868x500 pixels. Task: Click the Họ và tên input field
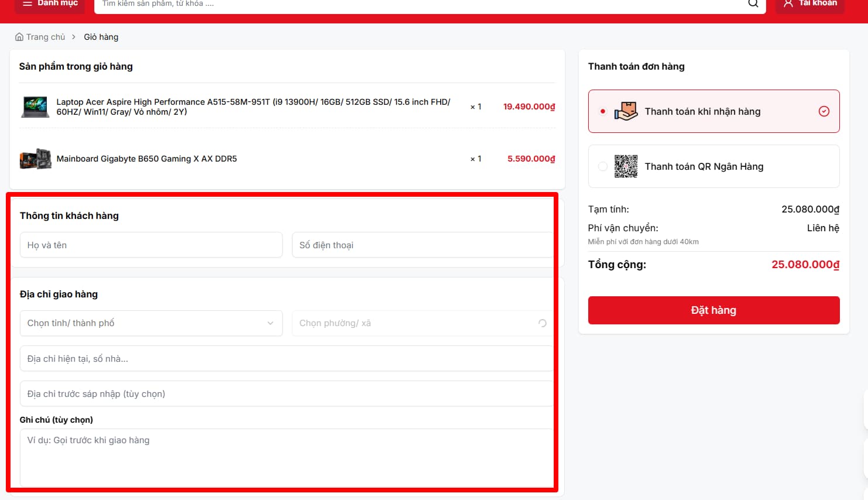pyautogui.click(x=151, y=245)
